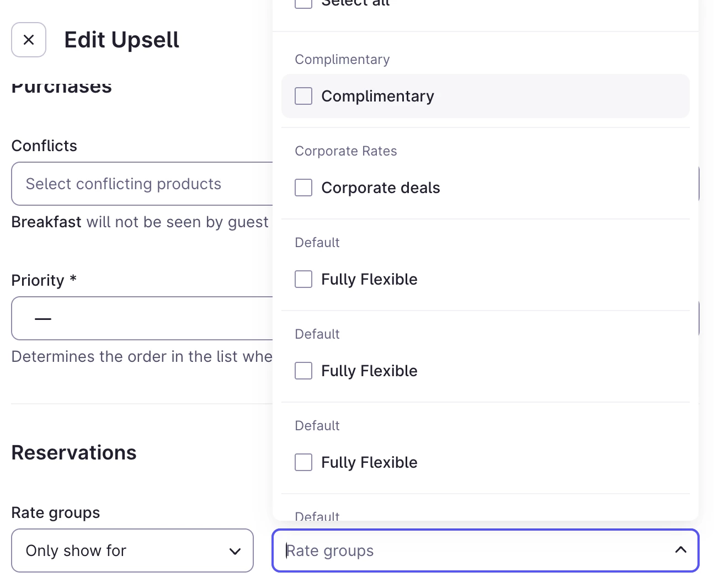714x588 pixels.
Task: Choose the Complimentary option label
Action: tap(377, 96)
